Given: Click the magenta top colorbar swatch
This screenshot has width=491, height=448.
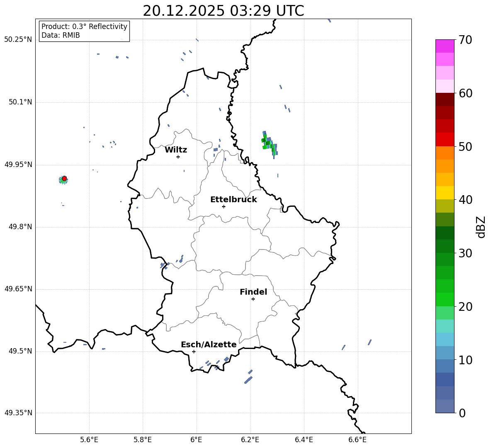Looking at the screenshot, I should 445,46.
